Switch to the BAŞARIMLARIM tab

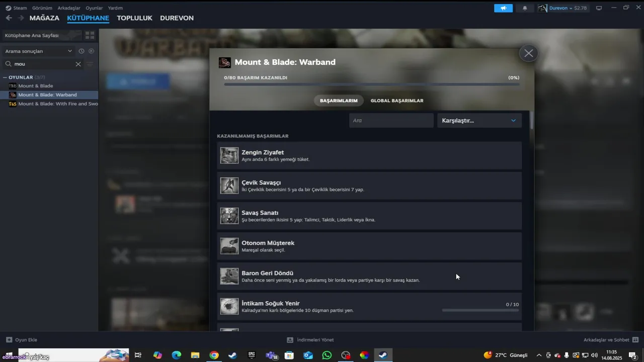[x=339, y=101]
